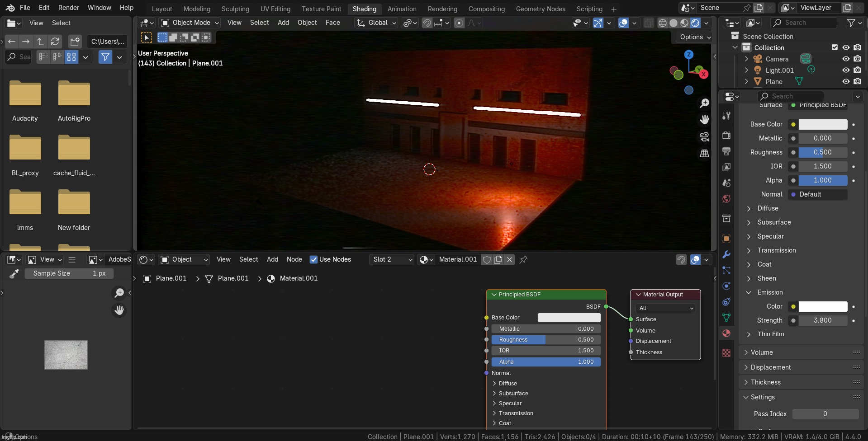Duplicate Material.001 with new material button
Image resolution: width=868 pixels, height=441 pixels.
tap(498, 259)
